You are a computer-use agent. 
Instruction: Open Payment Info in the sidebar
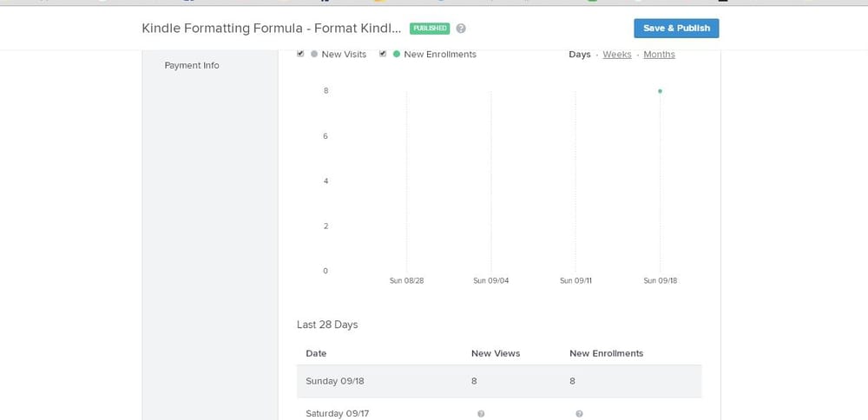point(192,65)
